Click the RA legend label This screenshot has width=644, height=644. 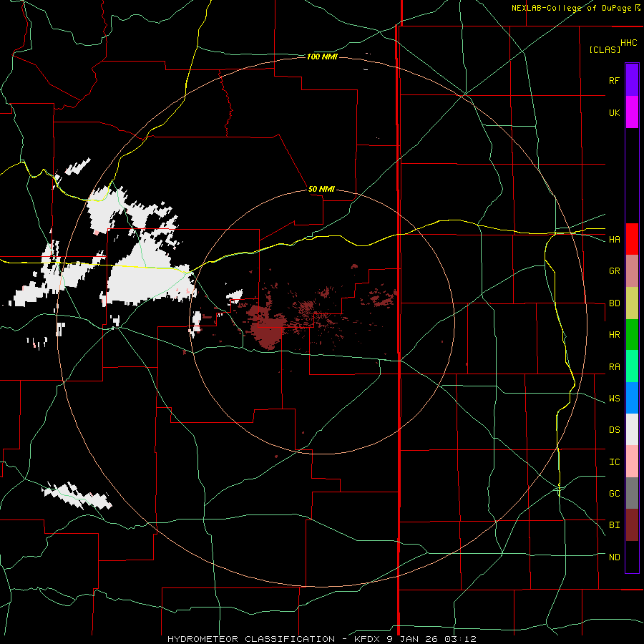coord(614,367)
